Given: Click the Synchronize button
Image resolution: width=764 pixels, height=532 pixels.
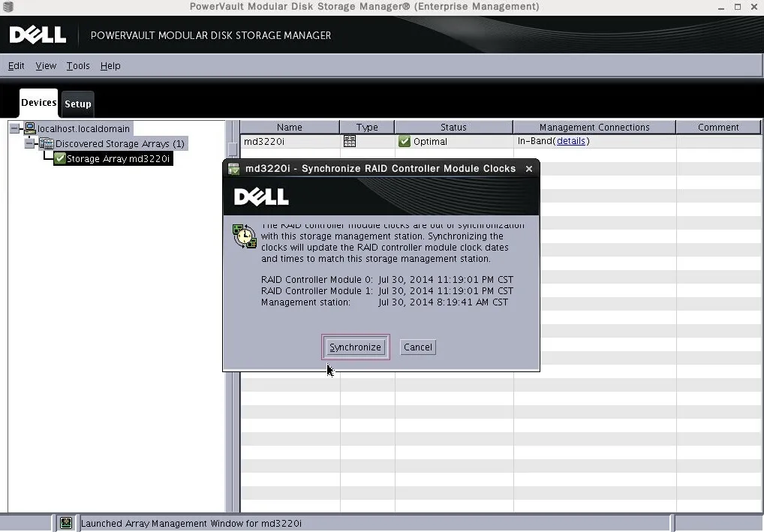Looking at the screenshot, I should [355, 347].
